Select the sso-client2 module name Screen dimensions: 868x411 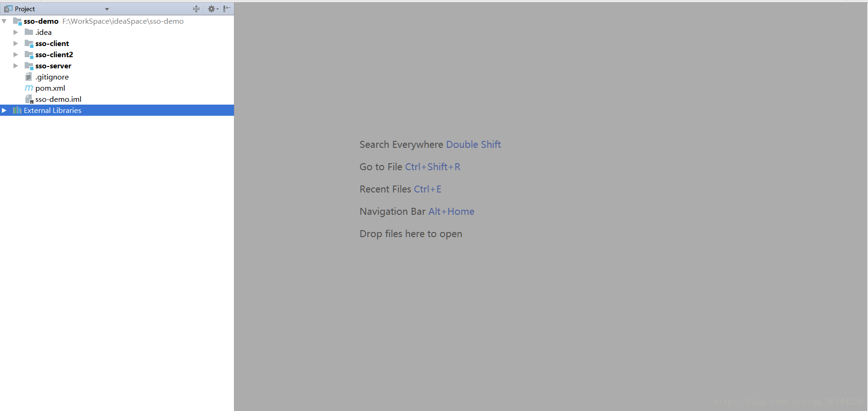54,54
